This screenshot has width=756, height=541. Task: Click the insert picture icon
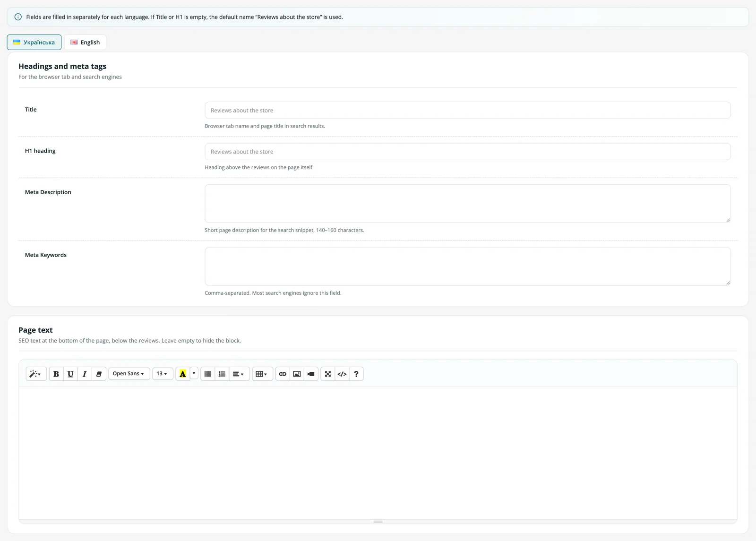tap(297, 374)
